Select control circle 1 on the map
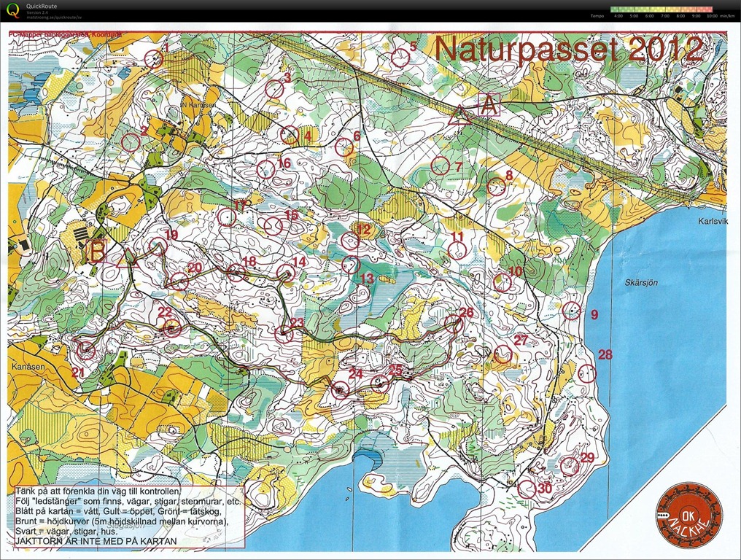The width and height of the screenshot is (741, 560). [154, 59]
